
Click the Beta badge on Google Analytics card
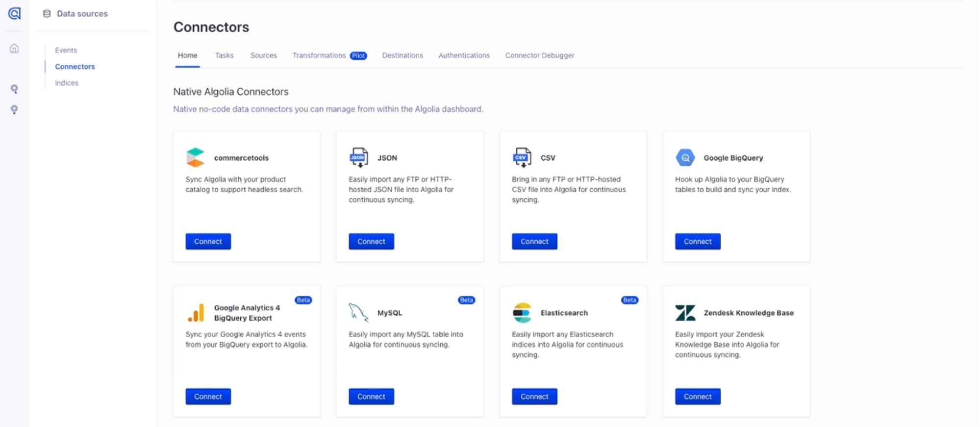(303, 300)
